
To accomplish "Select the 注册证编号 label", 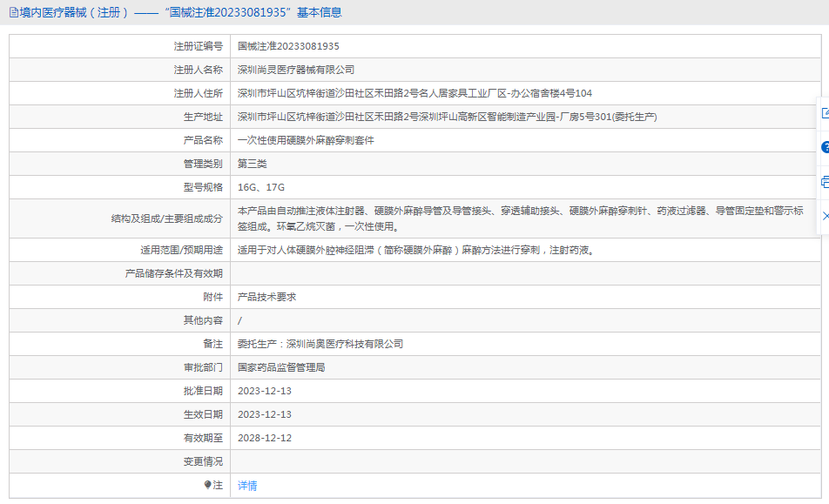I will [x=199, y=46].
